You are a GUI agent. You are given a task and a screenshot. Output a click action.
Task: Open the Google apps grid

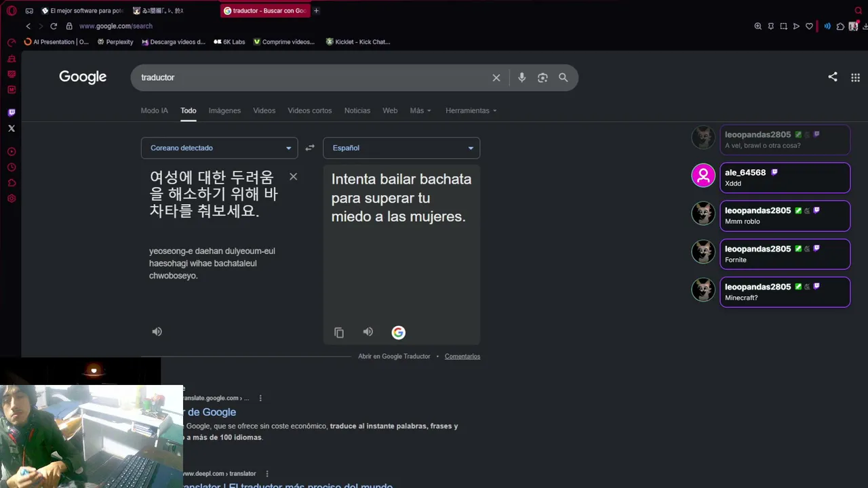point(855,77)
